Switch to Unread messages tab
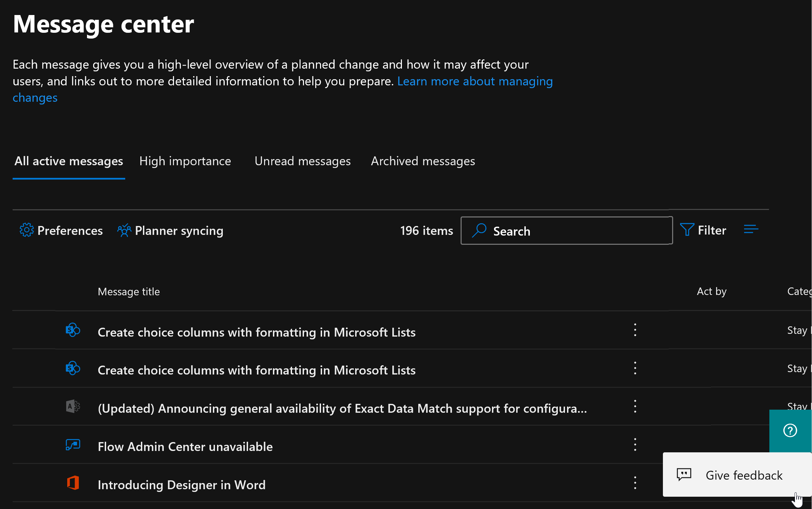Image resolution: width=812 pixels, height=509 pixels. point(303,161)
